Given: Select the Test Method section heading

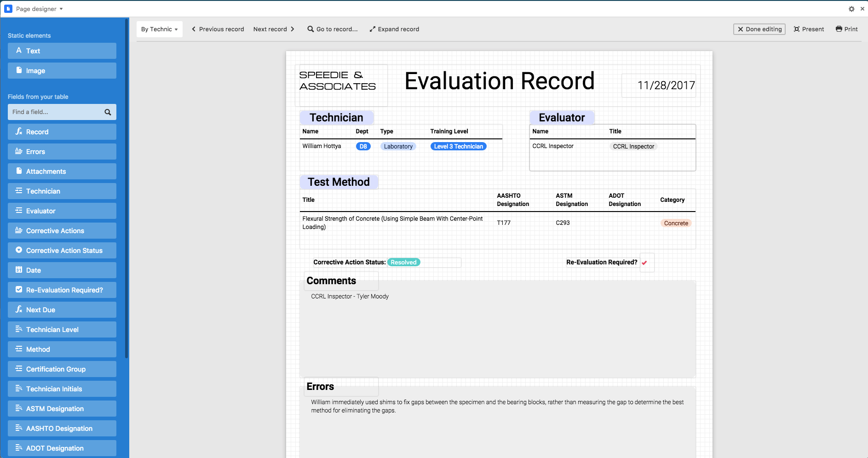Looking at the screenshot, I should pos(339,182).
